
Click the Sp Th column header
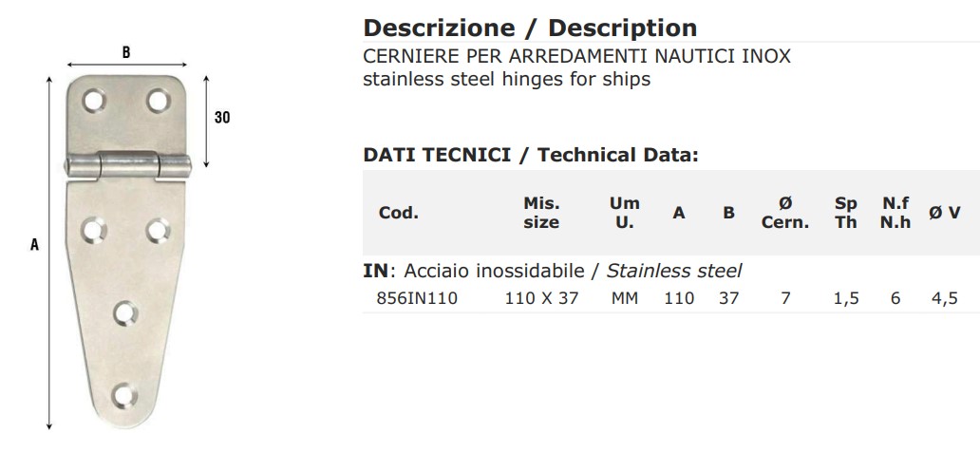845,213
